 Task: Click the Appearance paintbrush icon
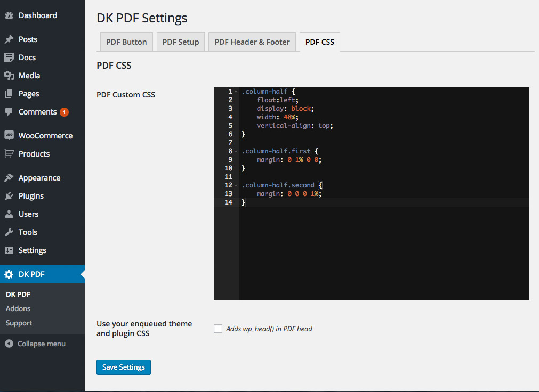tap(9, 178)
